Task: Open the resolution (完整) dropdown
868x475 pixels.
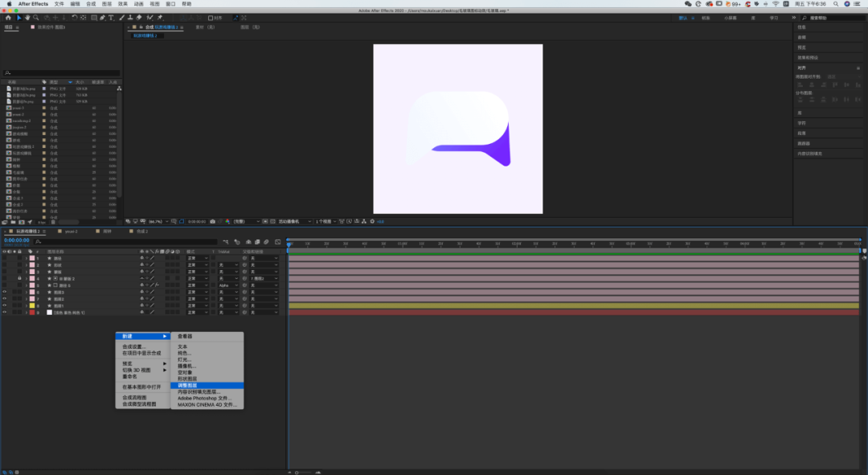Action: tap(246, 222)
